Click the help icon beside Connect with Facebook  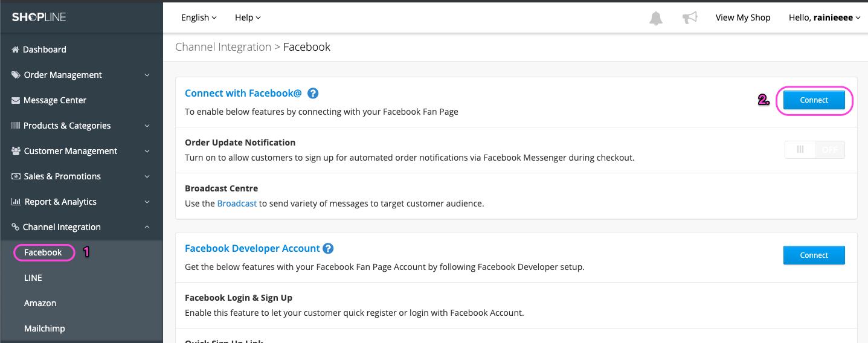pos(313,94)
